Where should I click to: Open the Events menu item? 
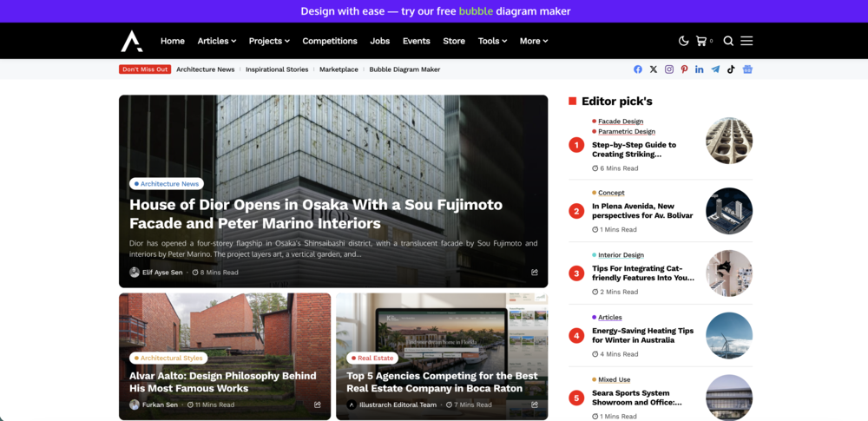pyautogui.click(x=417, y=41)
